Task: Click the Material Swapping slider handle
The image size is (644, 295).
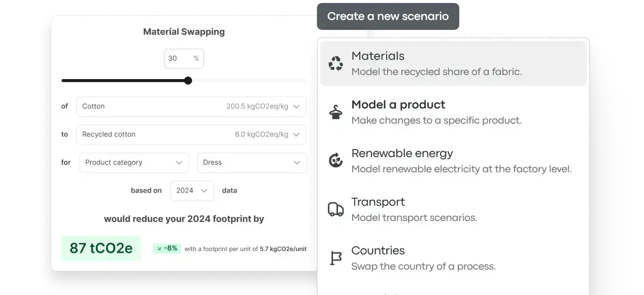Action: [188, 81]
